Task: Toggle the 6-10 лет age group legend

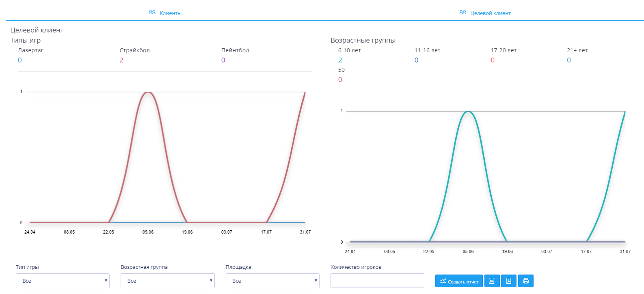Action: pyautogui.click(x=349, y=50)
